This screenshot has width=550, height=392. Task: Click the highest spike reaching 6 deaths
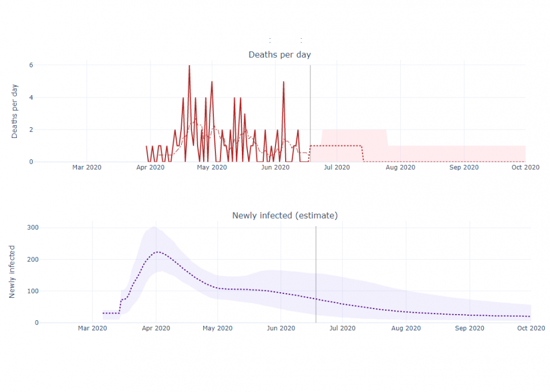pos(189,66)
